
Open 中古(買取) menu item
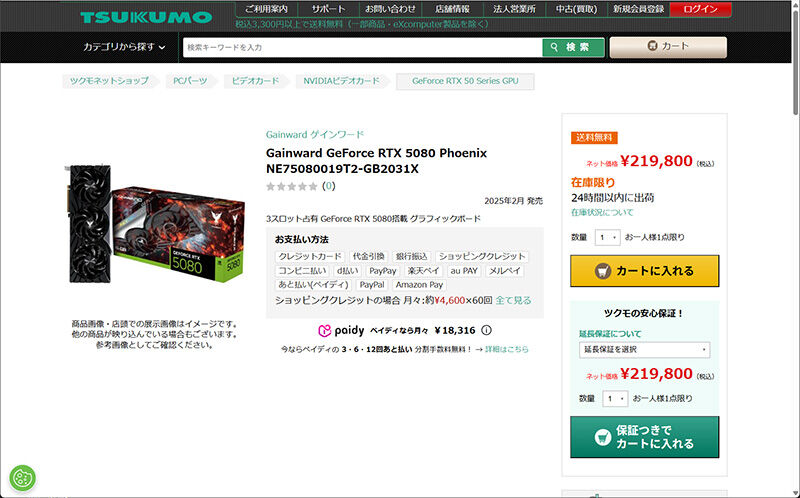[577, 9]
